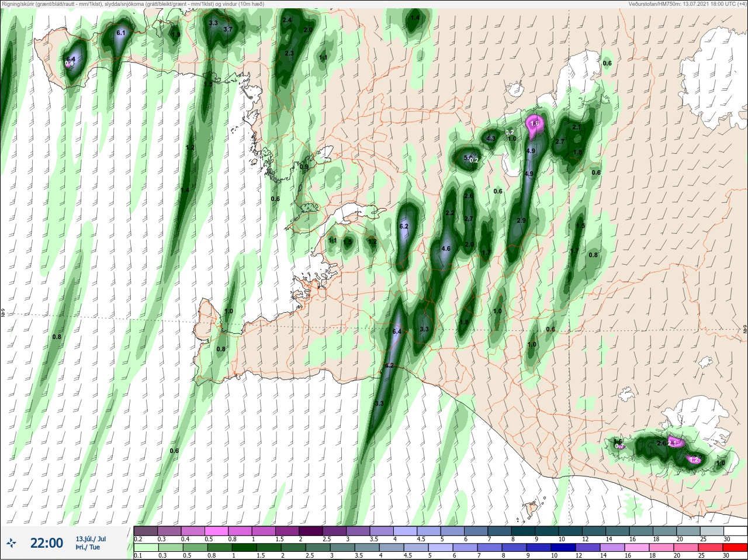
Task: Click the weekday text 'Þri./ Tue'
Action: click(88, 547)
